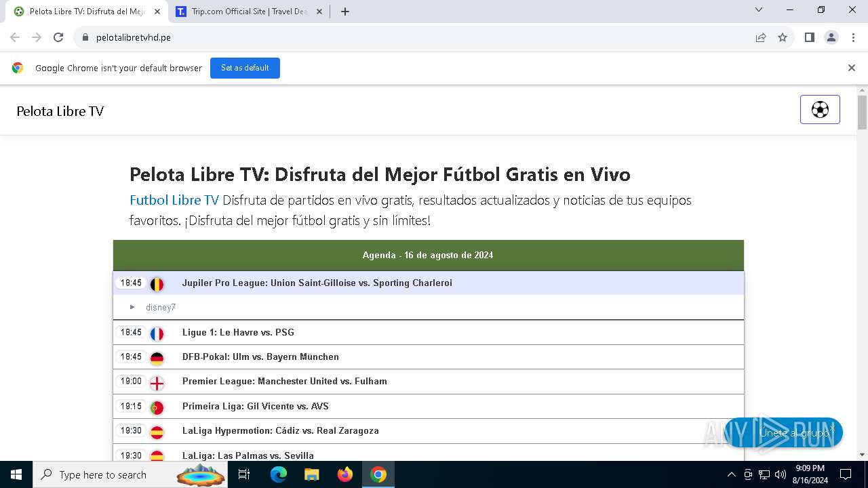Click the page vertical scrollbar thumb

coord(862,113)
